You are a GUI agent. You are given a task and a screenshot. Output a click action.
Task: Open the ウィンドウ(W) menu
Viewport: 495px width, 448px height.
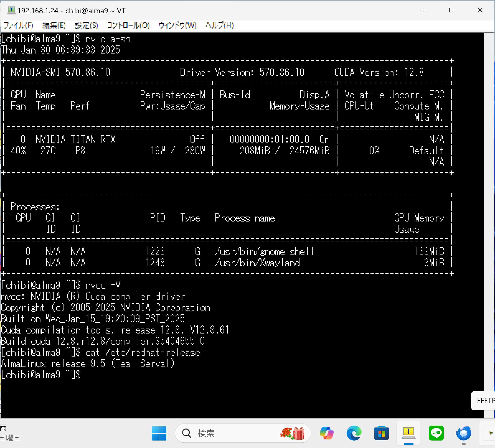[177, 26]
